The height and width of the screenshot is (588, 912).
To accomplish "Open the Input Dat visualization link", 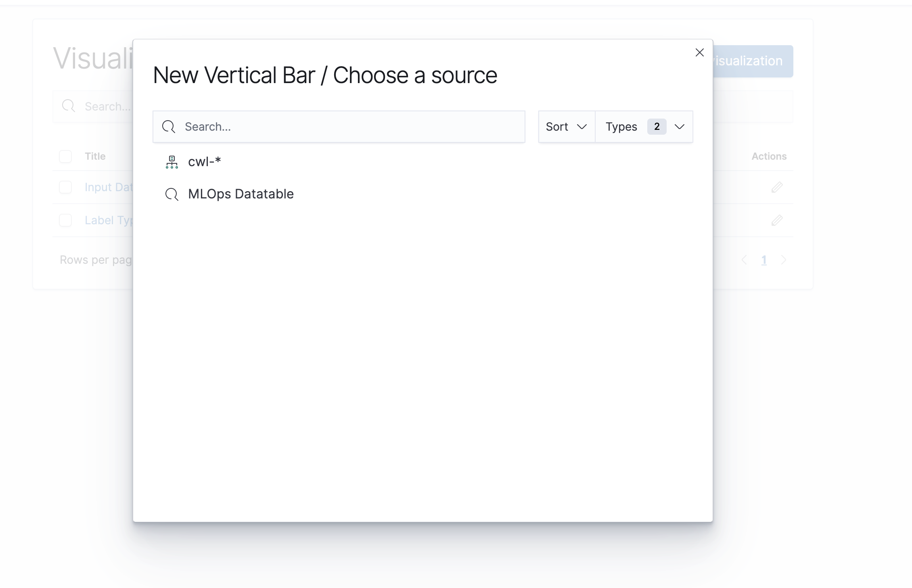I will point(109,187).
